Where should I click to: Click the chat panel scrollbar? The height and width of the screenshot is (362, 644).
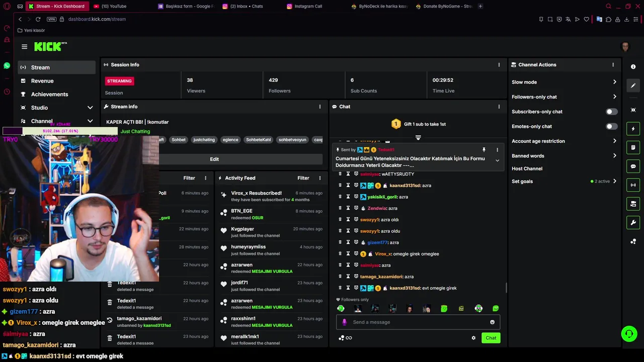coord(506,288)
